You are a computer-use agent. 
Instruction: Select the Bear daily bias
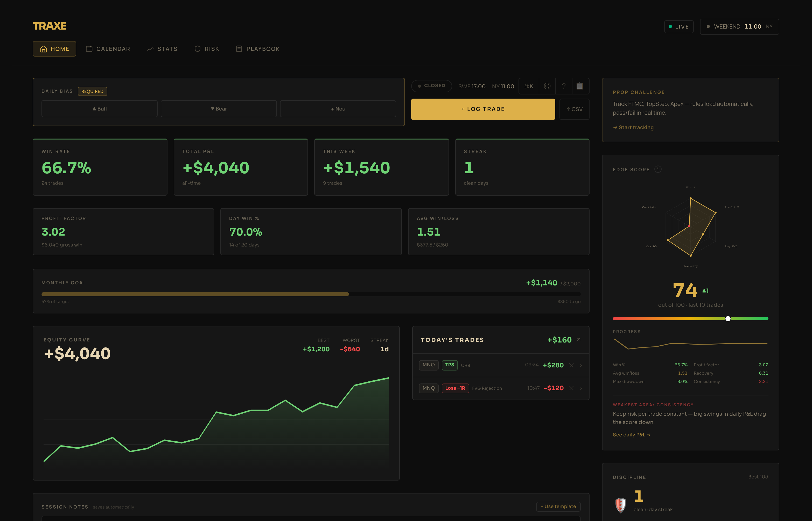(219, 109)
